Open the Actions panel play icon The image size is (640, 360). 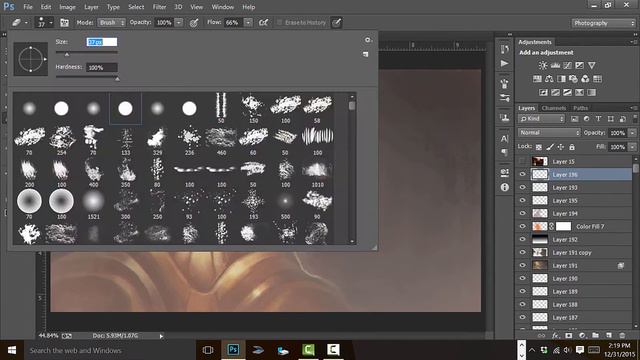point(504,64)
